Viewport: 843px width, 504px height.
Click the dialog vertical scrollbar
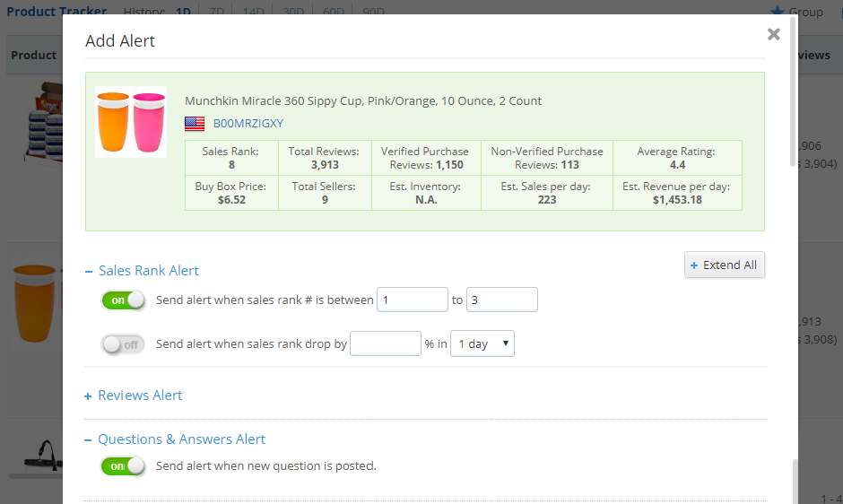[793, 91]
